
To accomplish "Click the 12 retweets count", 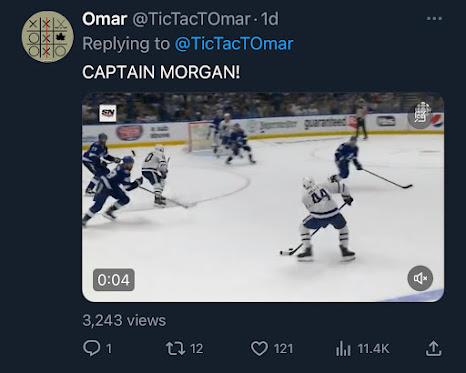I will (196, 349).
